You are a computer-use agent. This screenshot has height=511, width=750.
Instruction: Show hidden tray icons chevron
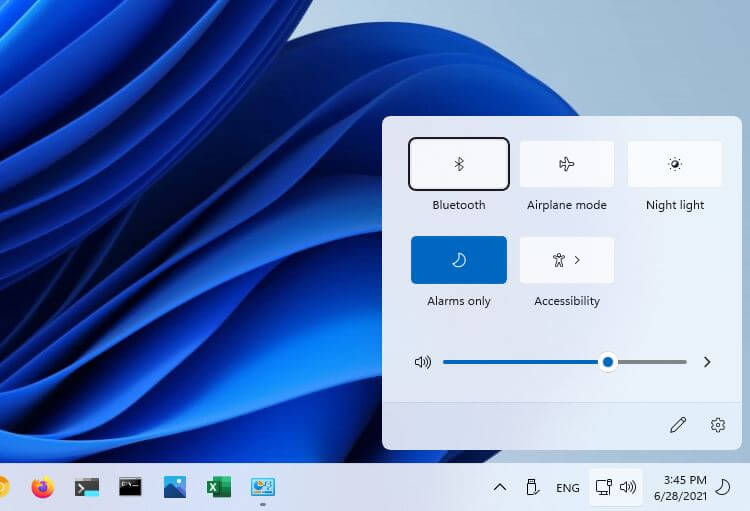click(x=500, y=488)
